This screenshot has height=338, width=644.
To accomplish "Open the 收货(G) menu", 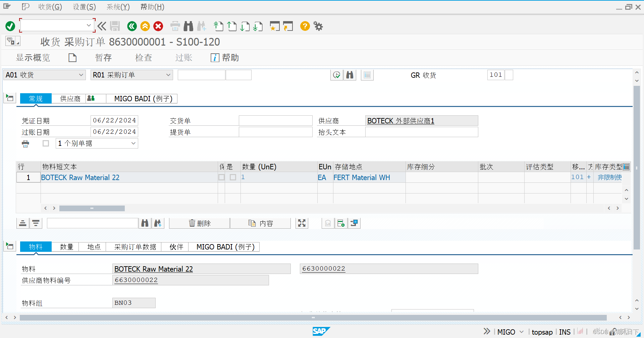I will pyautogui.click(x=50, y=7).
